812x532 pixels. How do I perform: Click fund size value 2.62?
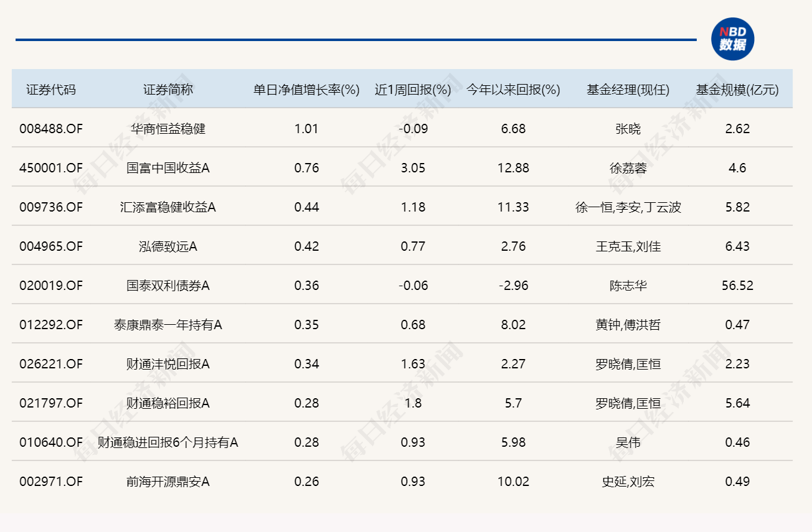click(737, 129)
